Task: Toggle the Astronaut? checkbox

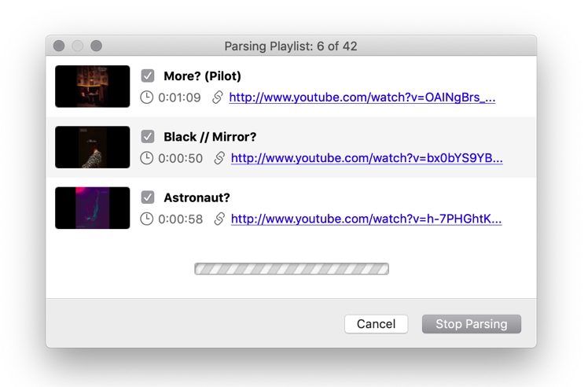Action: [148, 197]
